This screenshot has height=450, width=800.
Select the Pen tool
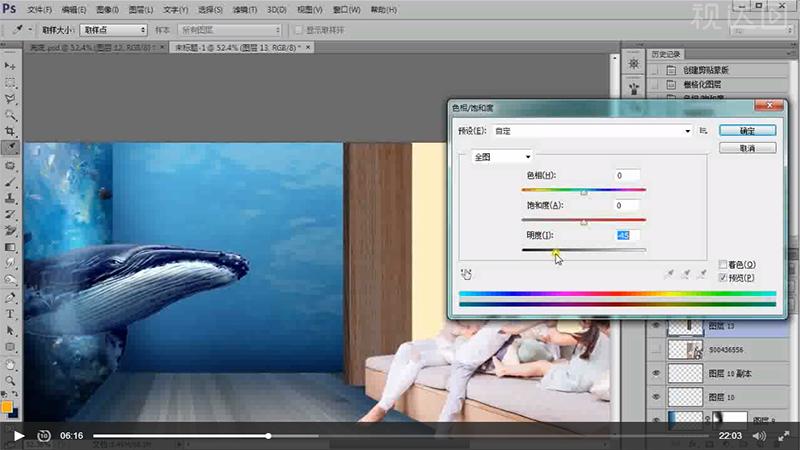tap(10, 297)
